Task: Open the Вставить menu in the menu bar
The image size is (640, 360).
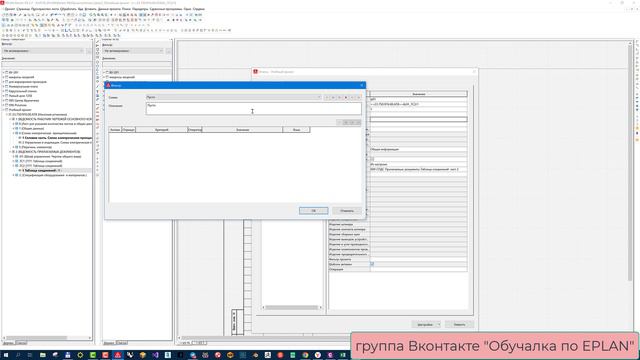Action: point(90,9)
